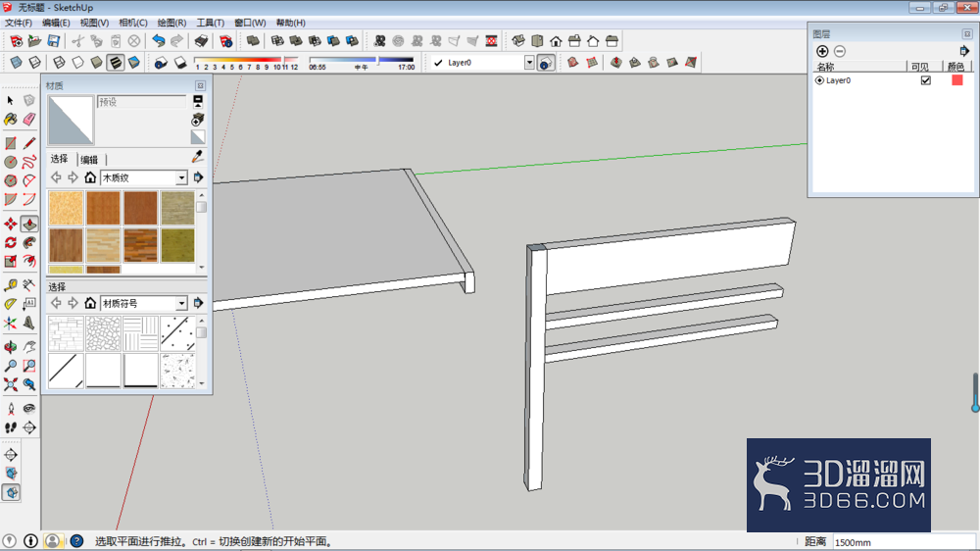980x551 pixels.
Task: Activate the Pan hand tool
Action: [29, 346]
